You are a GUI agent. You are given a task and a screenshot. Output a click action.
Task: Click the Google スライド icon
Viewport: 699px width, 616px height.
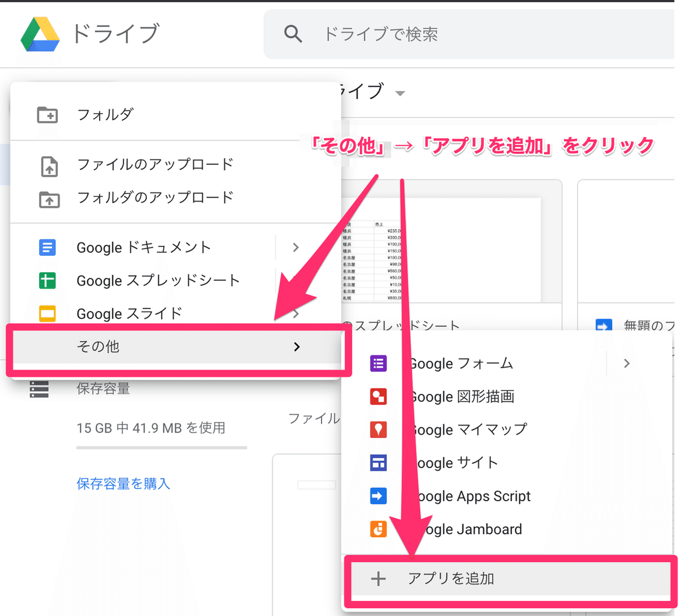47,314
